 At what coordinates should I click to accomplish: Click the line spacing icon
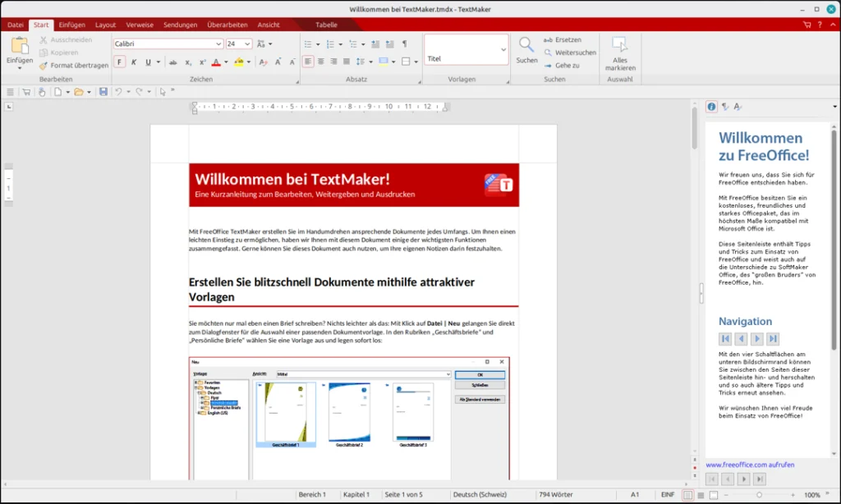click(361, 62)
